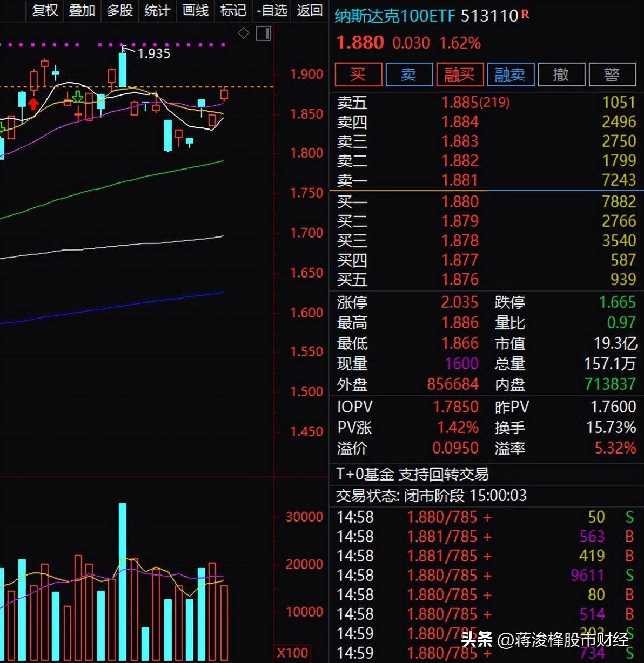Viewport: 644px width, 663px height.
Task: Click 融买 margin buy button
Action: 459,75
